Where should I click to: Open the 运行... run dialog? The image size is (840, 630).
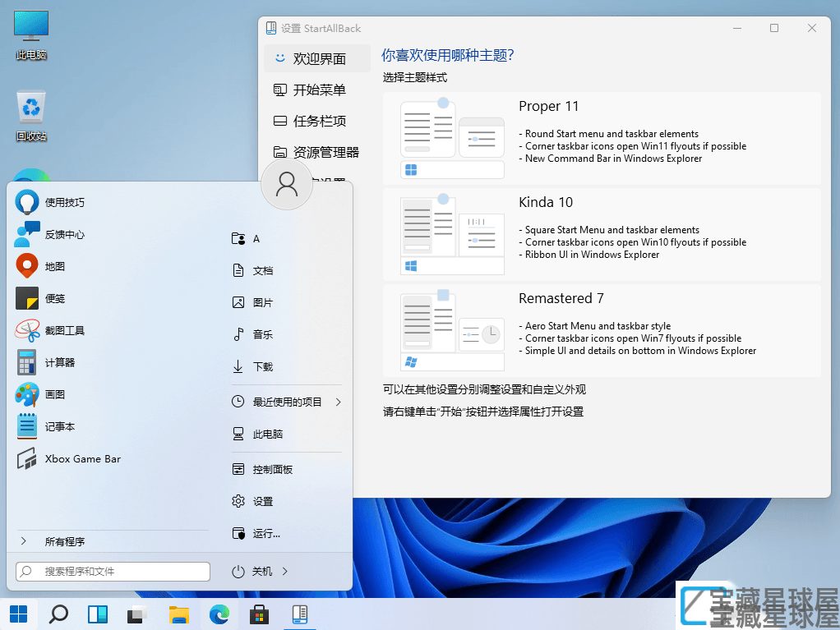point(256,534)
